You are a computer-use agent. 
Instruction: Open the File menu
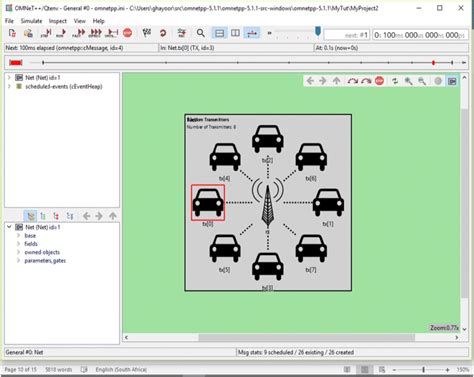tap(9, 21)
